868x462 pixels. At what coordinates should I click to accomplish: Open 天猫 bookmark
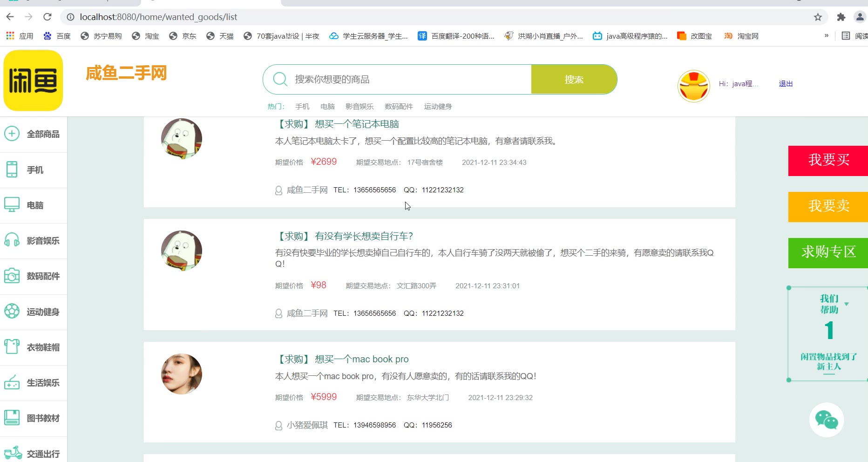pos(220,36)
